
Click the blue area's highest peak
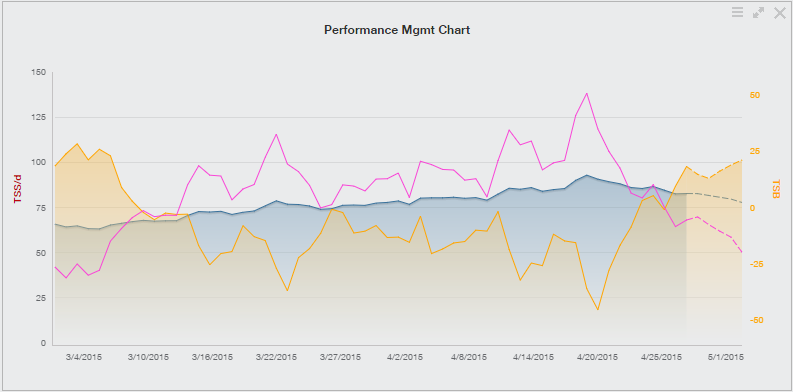pos(587,175)
